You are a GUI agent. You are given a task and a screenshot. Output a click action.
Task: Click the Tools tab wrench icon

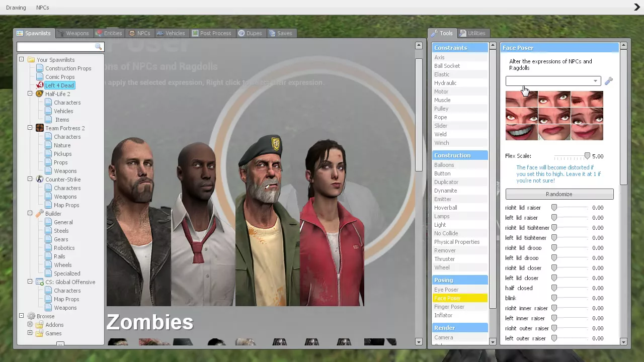coord(434,33)
